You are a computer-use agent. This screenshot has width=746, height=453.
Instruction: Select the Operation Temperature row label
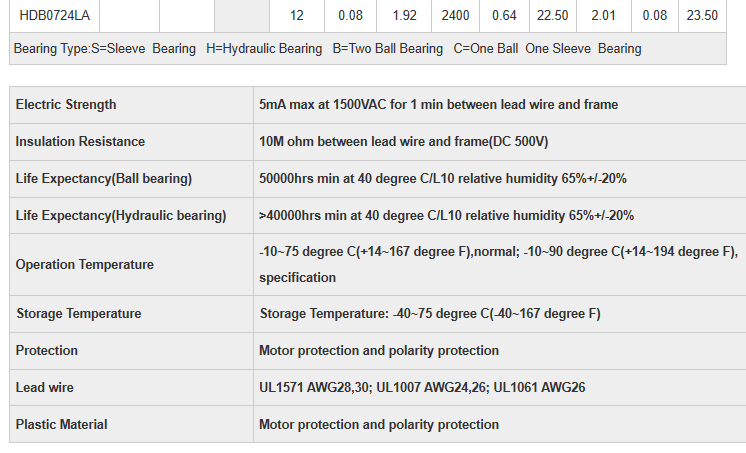pos(84,265)
